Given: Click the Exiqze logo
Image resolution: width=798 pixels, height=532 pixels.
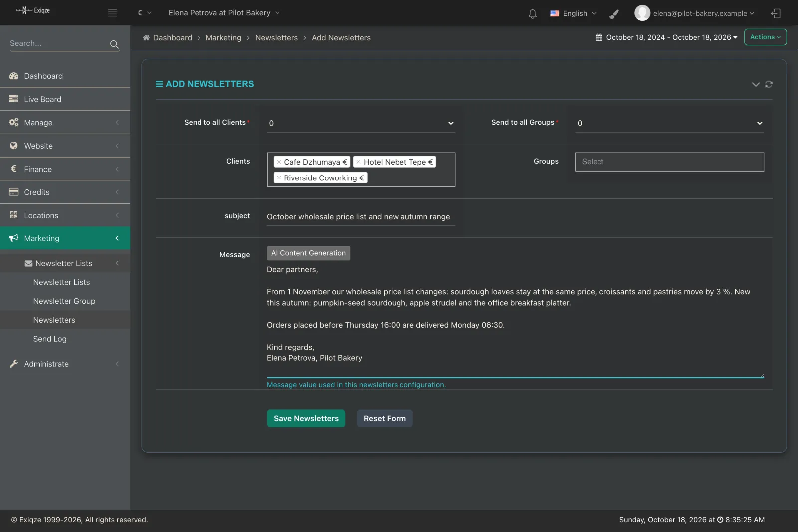Looking at the screenshot, I should (x=33, y=10).
